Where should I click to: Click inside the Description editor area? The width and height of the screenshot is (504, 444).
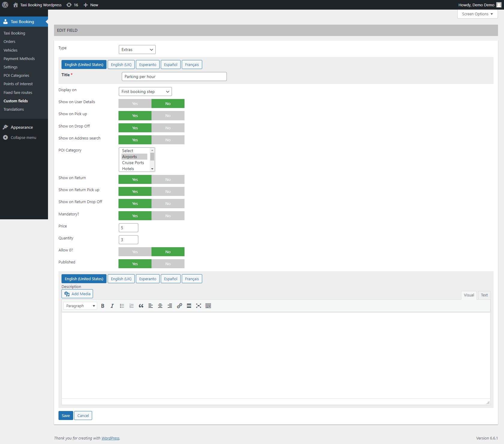[x=276, y=355]
